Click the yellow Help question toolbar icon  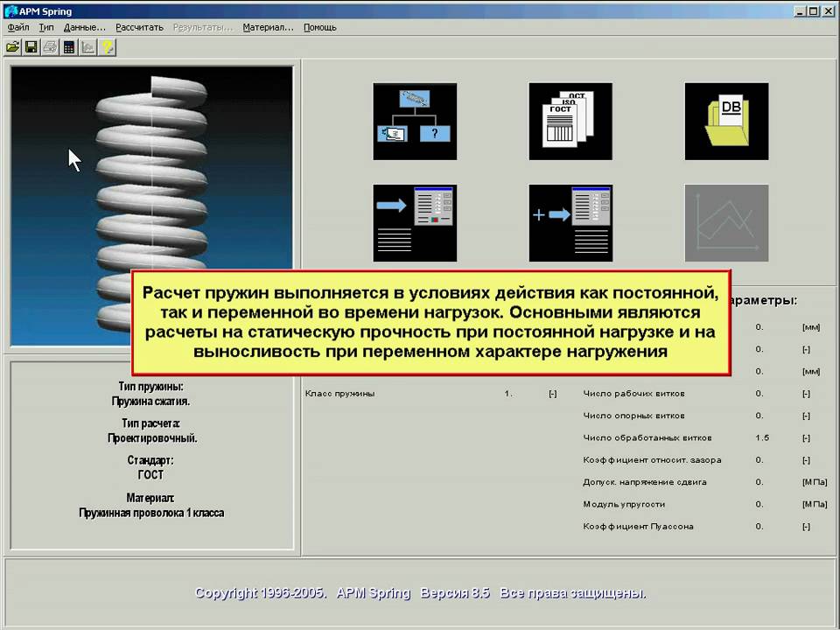coord(107,47)
